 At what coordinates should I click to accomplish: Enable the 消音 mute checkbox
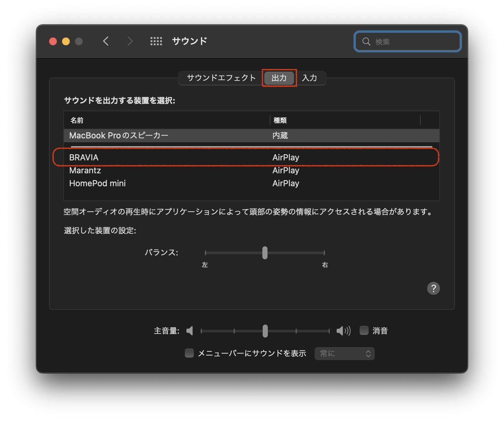[x=364, y=330]
